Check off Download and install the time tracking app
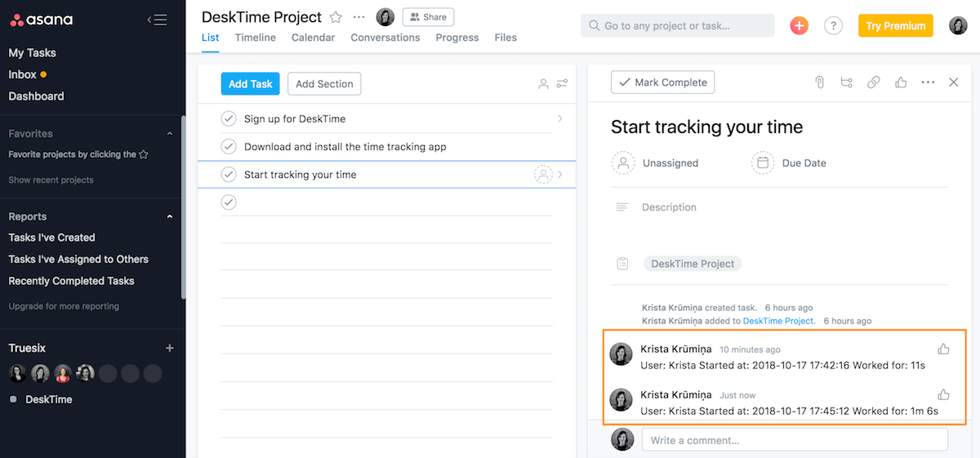This screenshot has width=980, height=458. click(x=229, y=147)
